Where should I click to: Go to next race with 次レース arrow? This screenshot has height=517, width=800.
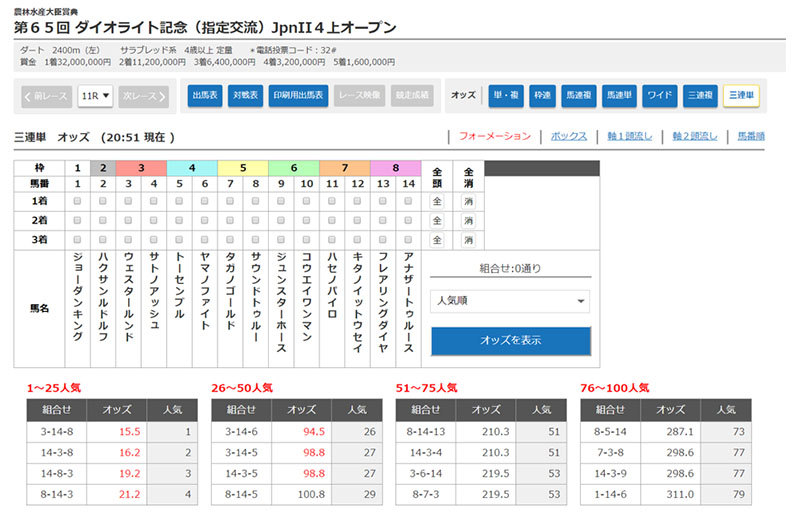[145, 96]
